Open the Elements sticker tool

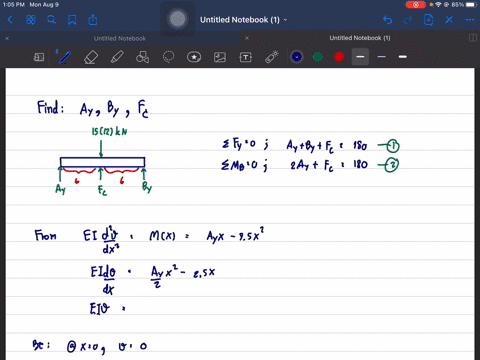pyautogui.click(x=194, y=57)
